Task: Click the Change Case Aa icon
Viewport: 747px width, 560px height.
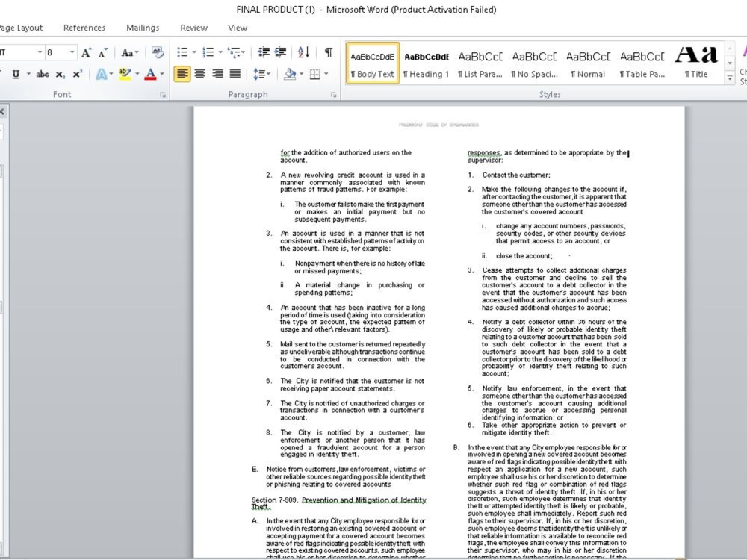Action: pyautogui.click(x=128, y=52)
